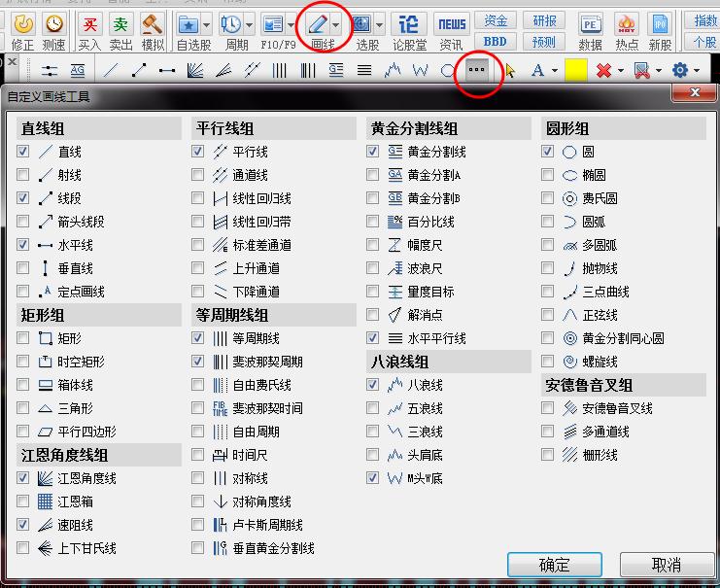The height and width of the screenshot is (588, 720).
Task: Click the BBD button
Action: (495, 42)
